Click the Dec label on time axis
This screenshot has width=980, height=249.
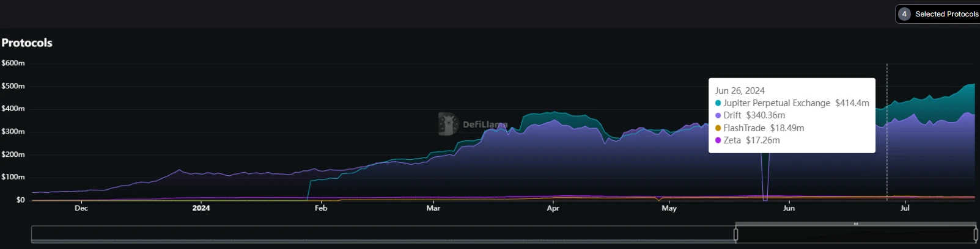pos(81,208)
